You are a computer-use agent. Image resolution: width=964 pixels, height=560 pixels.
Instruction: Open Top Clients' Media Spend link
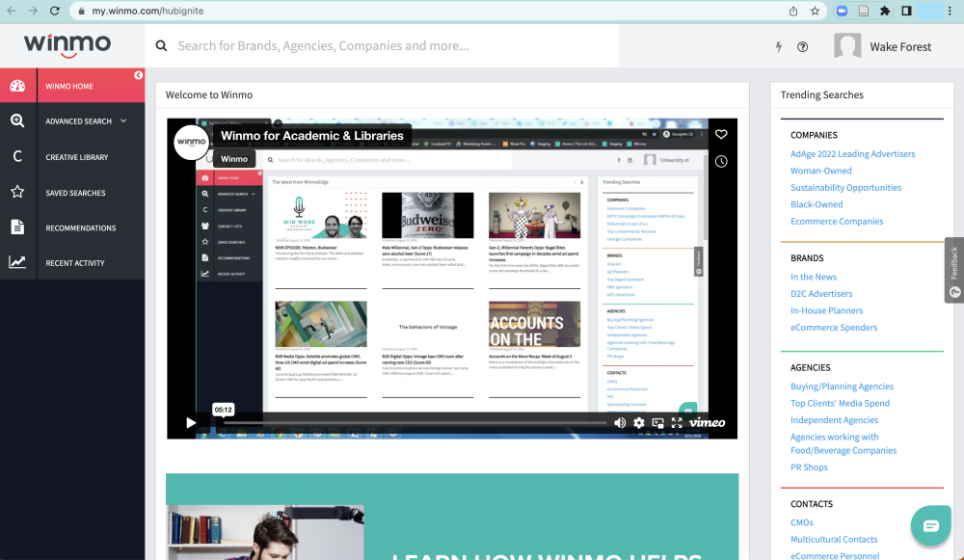point(840,403)
